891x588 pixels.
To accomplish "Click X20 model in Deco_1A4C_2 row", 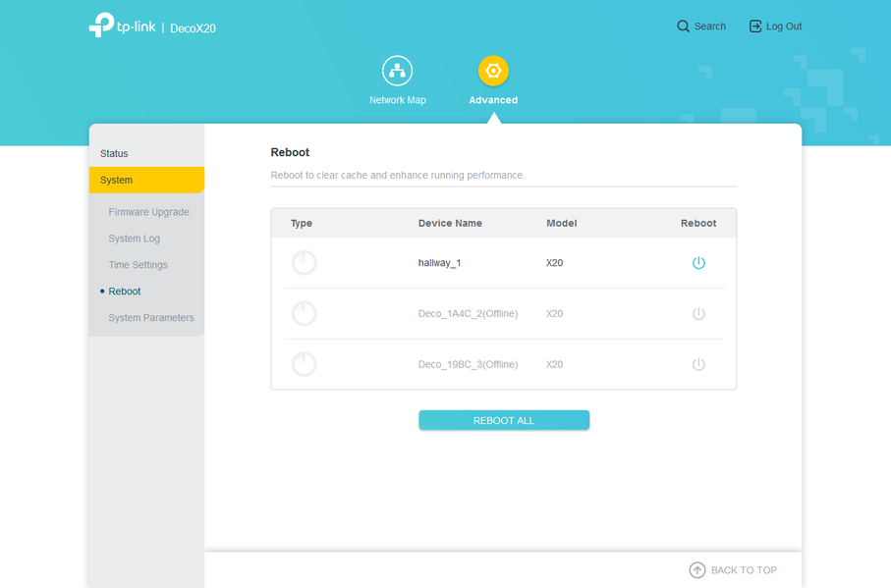I will (x=555, y=313).
